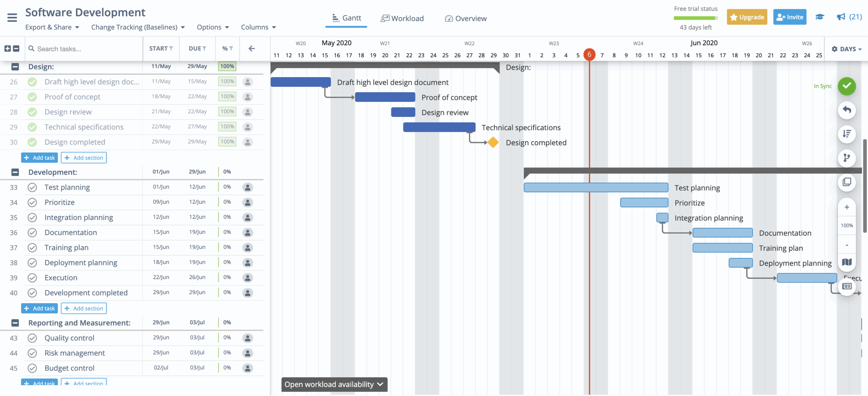
Task: Click the Upgrade button
Action: 747,17
